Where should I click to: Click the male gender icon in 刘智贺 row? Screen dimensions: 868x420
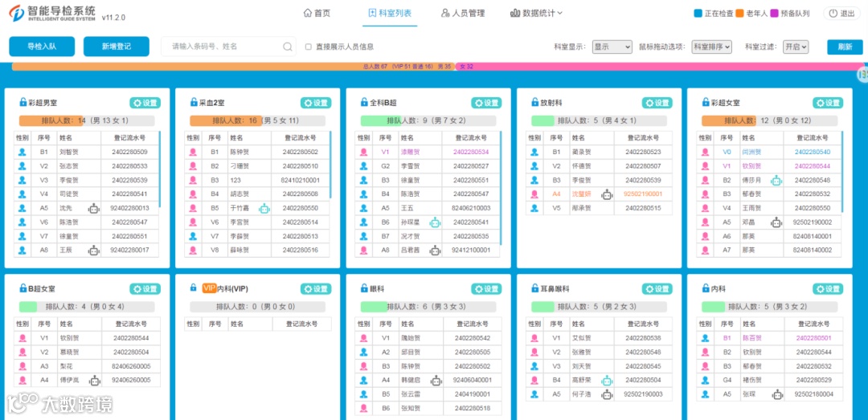pos(23,152)
